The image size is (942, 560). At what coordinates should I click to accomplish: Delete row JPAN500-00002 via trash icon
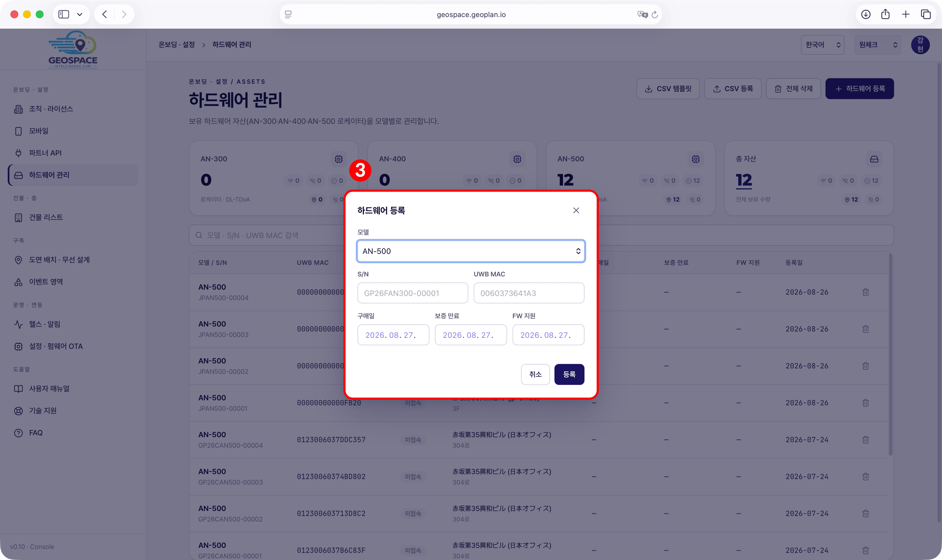pos(865,366)
